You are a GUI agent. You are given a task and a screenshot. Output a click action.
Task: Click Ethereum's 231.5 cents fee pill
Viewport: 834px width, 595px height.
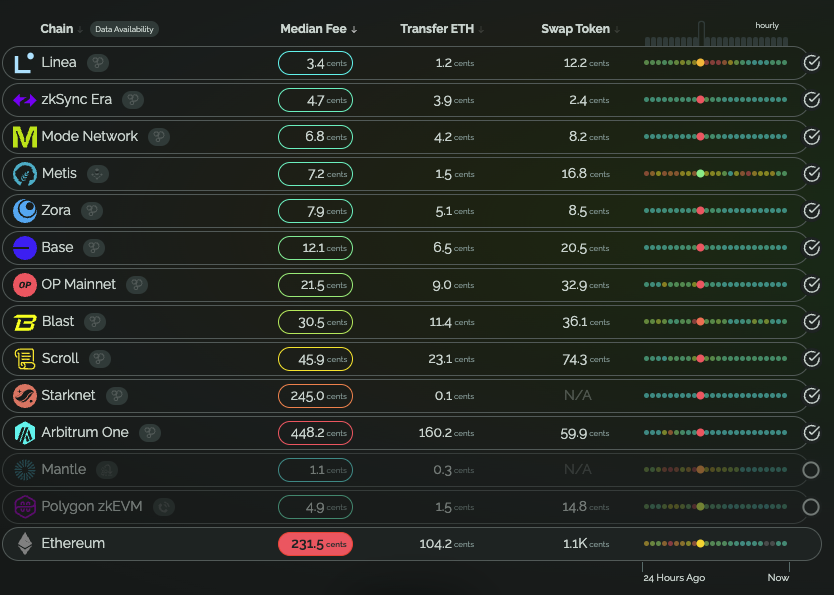click(315, 544)
